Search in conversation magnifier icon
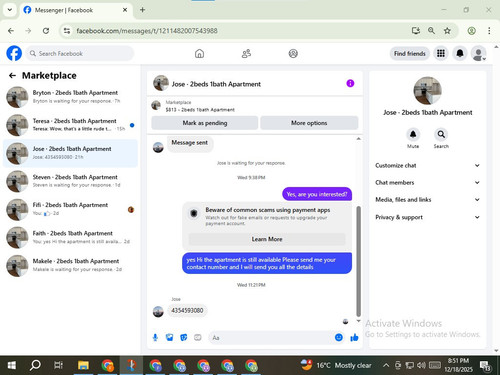This screenshot has height=375, width=500. click(x=441, y=134)
